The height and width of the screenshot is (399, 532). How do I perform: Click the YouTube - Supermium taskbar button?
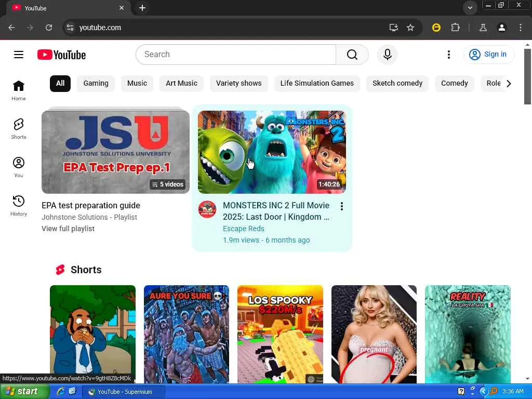point(124,392)
